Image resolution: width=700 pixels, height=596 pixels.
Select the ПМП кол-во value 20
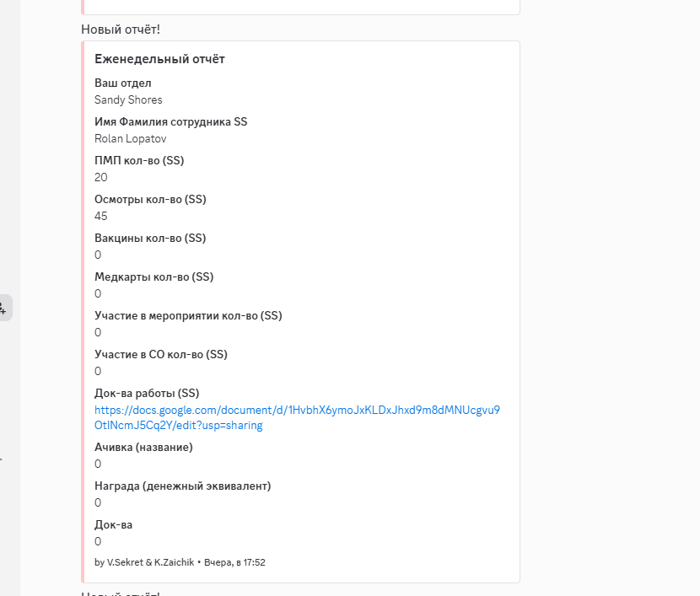(x=100, y=177)
